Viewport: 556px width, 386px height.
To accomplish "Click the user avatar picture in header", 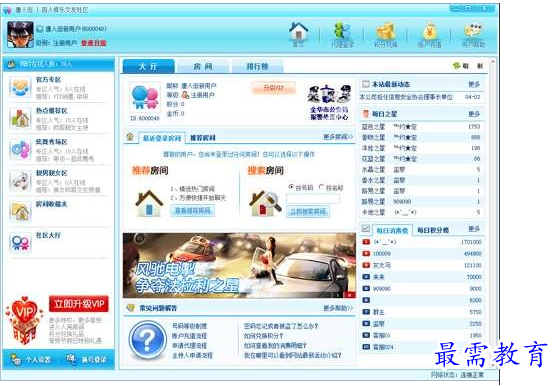I will [x=20, y=35].
